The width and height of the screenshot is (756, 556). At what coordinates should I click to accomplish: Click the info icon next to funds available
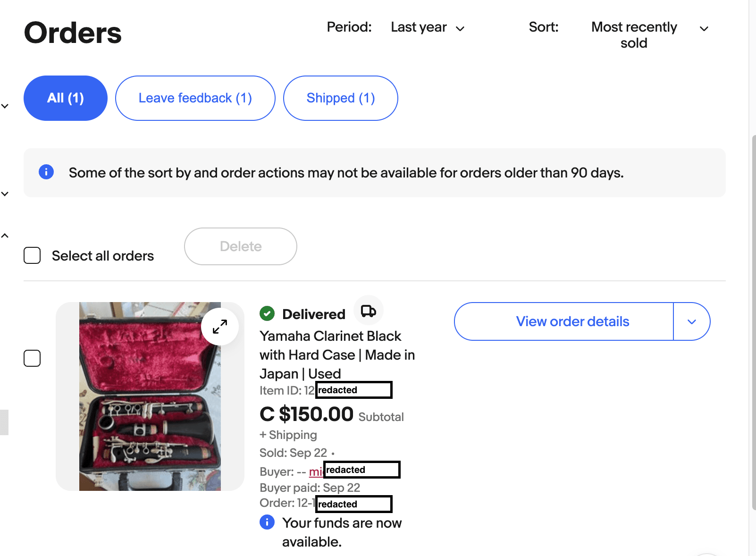pyautogui.click(x=267, y=522)
